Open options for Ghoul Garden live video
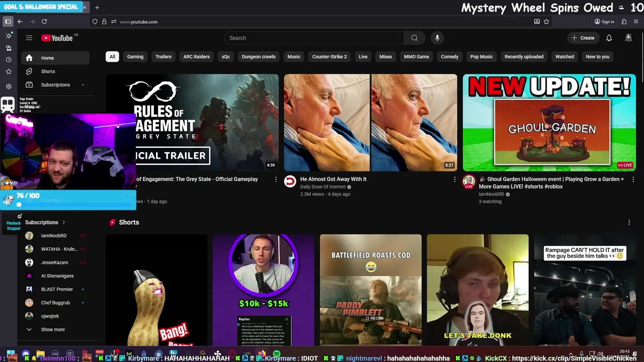This screenshot has width=644, height=362. (x=633, y=179)
